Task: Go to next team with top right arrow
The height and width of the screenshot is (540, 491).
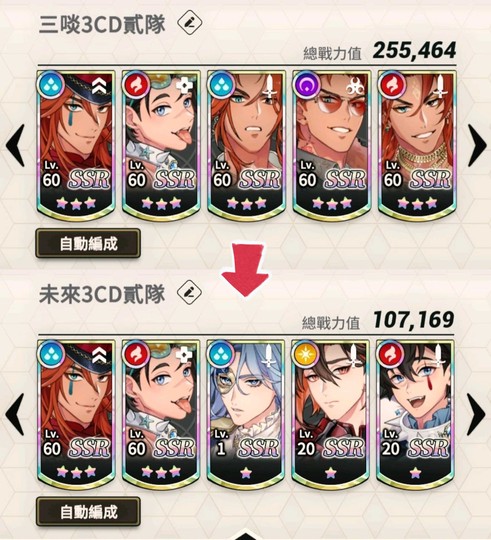Action: (477, 146)
